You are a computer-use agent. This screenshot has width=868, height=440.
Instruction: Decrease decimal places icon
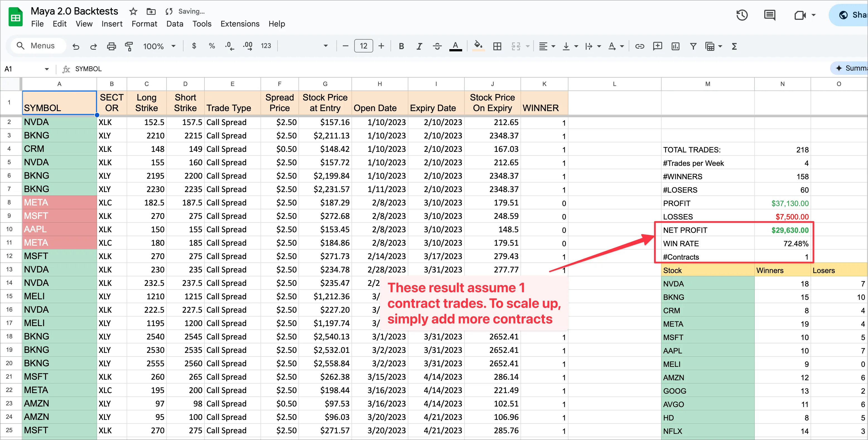(x=230, y=46)
